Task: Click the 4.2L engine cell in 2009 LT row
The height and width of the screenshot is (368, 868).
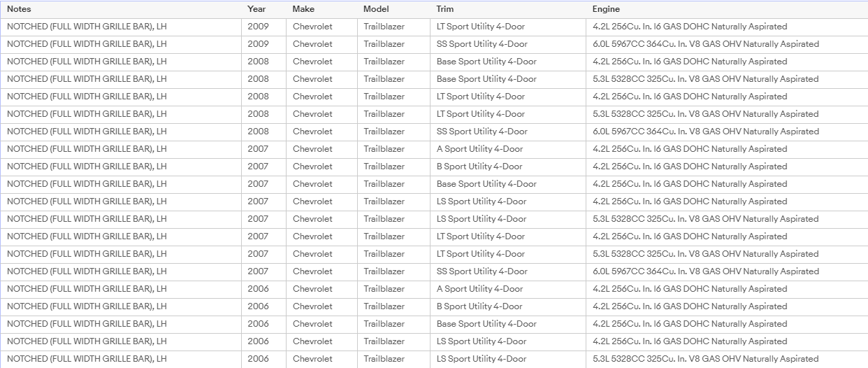Action: point(690,27)
